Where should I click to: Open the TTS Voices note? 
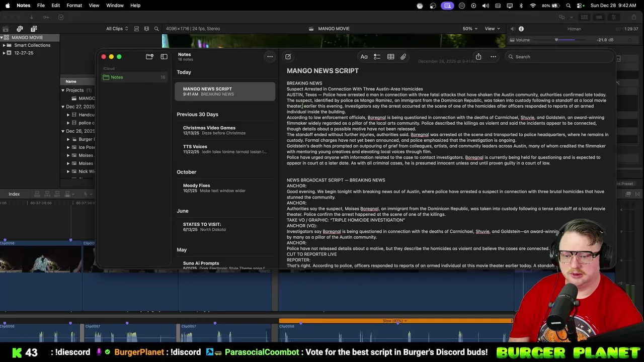225,149
